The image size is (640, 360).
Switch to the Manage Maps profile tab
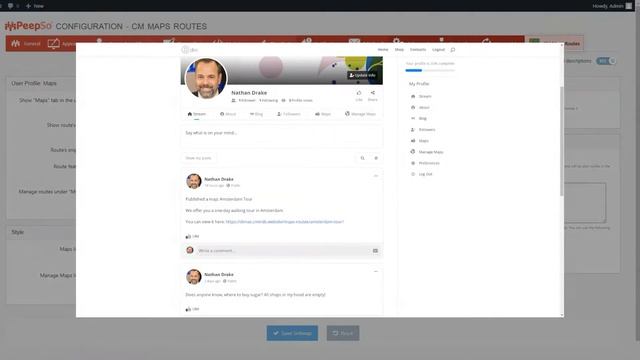(x=360, y=114)
